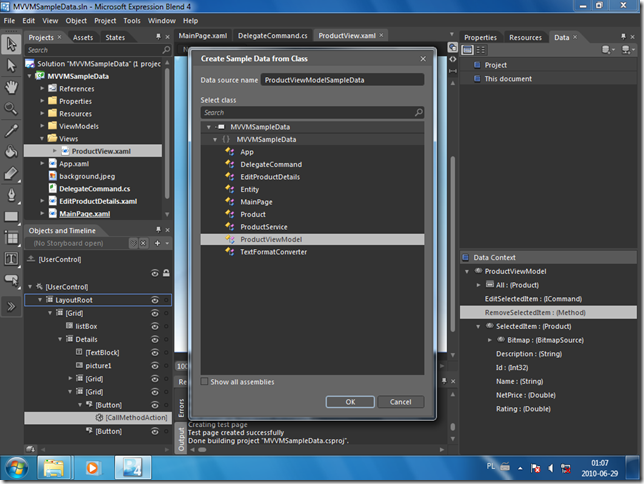Viewport: 644px width, 484px height.
Task: Confirm the dialog with OK
Action: point(350,402)
